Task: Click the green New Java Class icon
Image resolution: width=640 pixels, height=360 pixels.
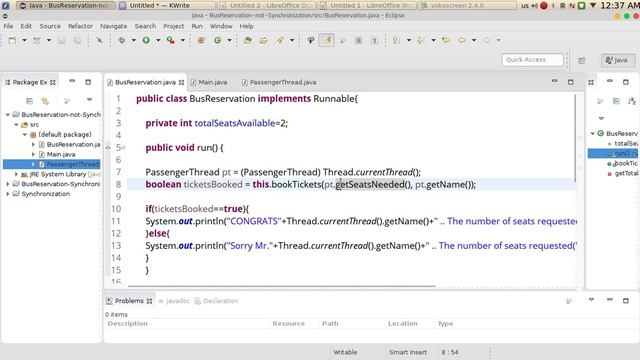Action: point(218,40)
